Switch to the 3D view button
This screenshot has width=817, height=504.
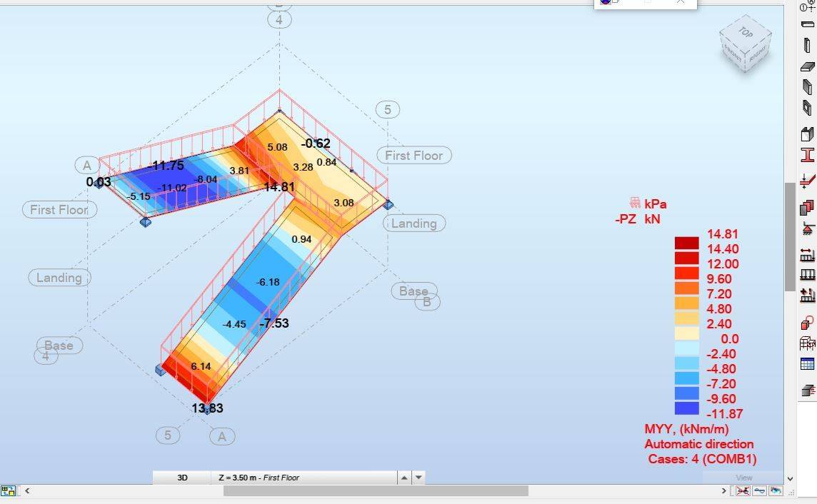click(x=182, y=478)
